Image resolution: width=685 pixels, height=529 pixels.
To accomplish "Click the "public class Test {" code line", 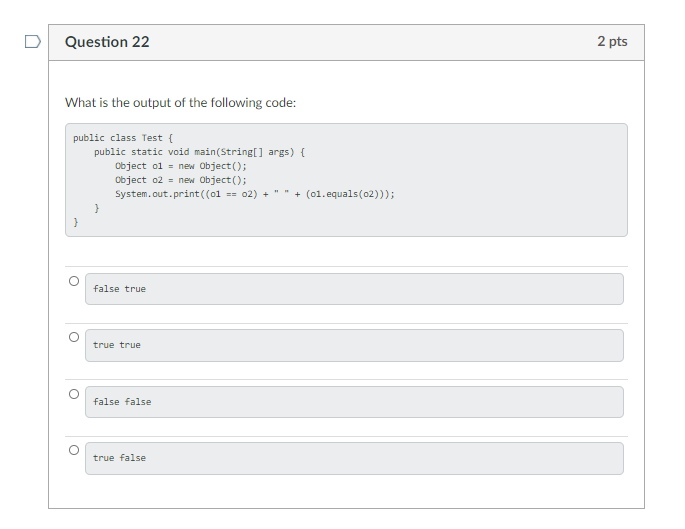I will click(x=124, y=138).
